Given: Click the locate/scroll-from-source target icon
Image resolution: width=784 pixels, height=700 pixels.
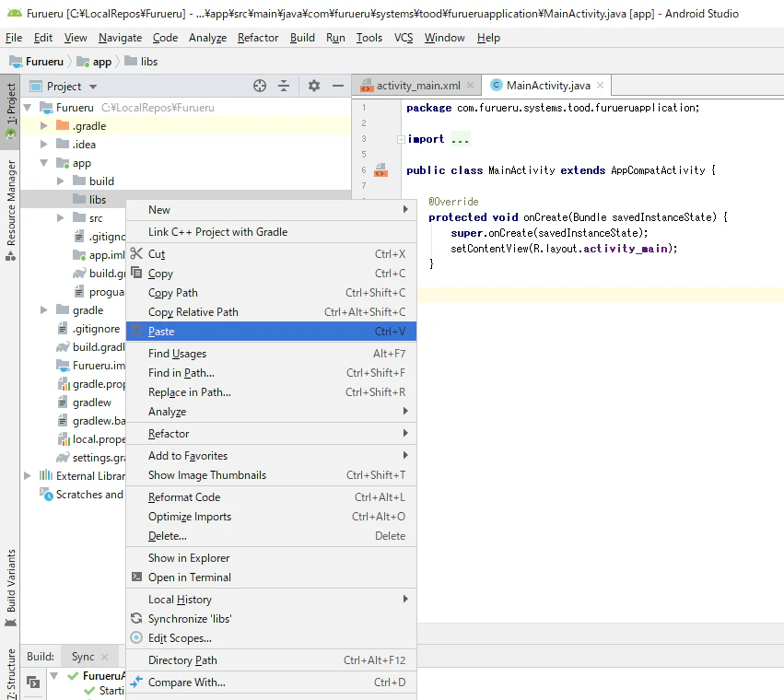Looking at the screenshot, I should 260,86.
